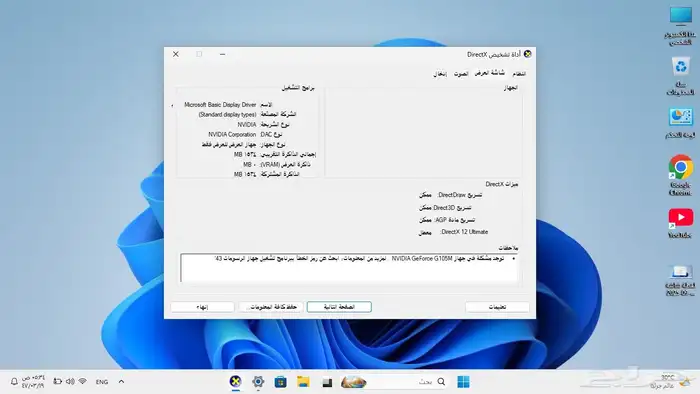The height and width of the screenshot is (394, 700).
Task: Open the search highlights picture in taskbar
Action: pyautogui.click(x=354, y=382)
